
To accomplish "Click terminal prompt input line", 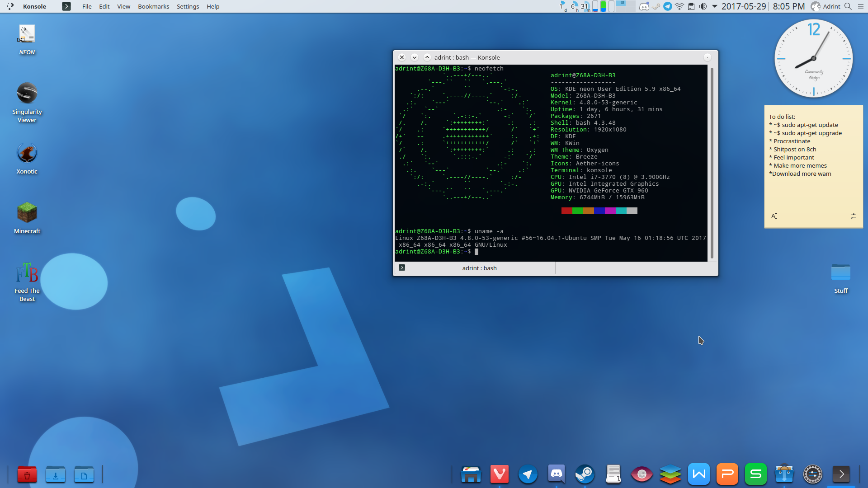I will coord(551,252).
